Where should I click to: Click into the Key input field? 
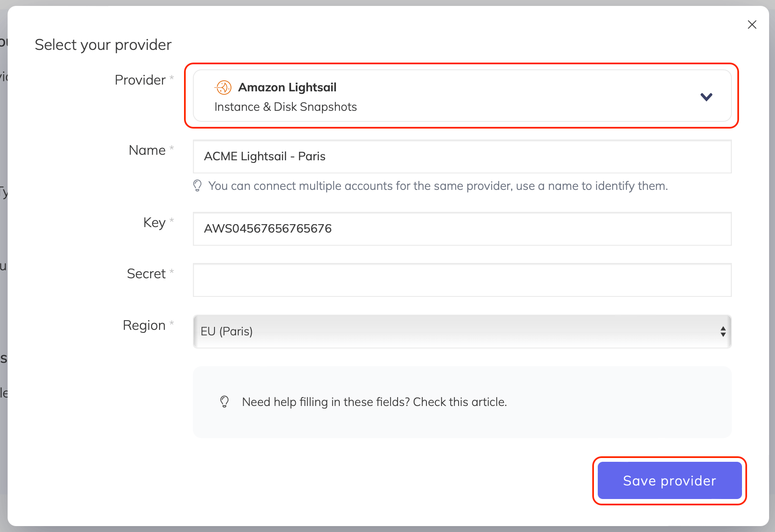[x=462, y=229]
